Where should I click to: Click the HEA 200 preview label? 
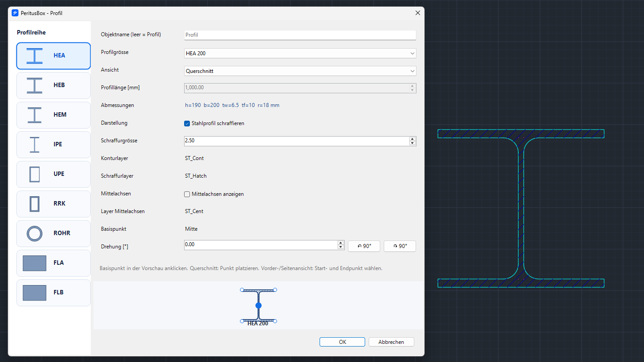pos(258,323)
